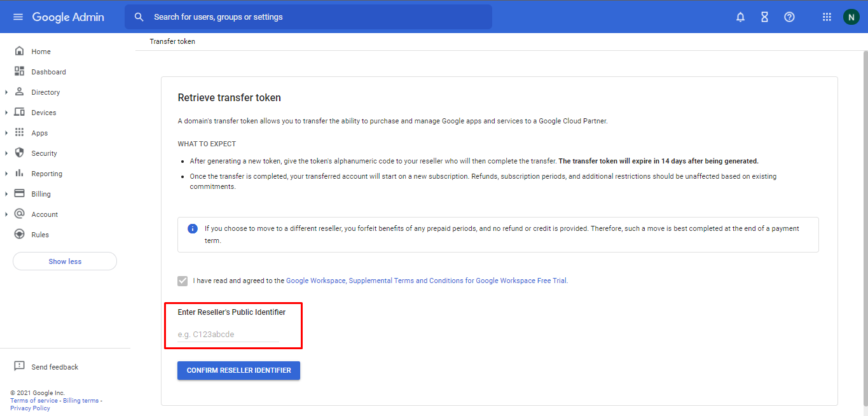Open the Google apps grid launcher

click(x=827, y=17)
